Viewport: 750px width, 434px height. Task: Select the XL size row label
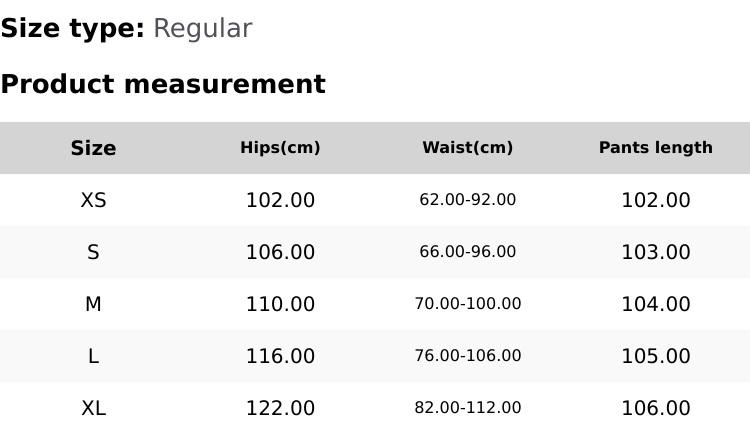(93, 408)
